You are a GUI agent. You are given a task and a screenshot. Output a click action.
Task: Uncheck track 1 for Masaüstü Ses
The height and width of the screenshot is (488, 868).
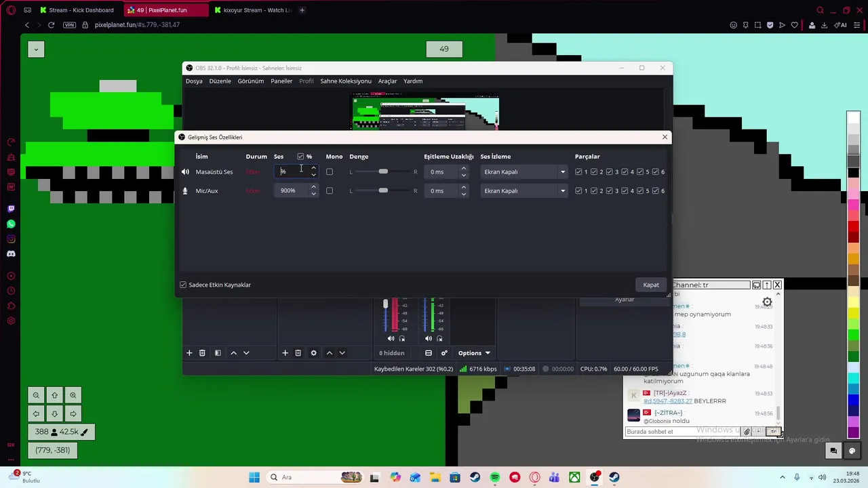tap(578, 171)
